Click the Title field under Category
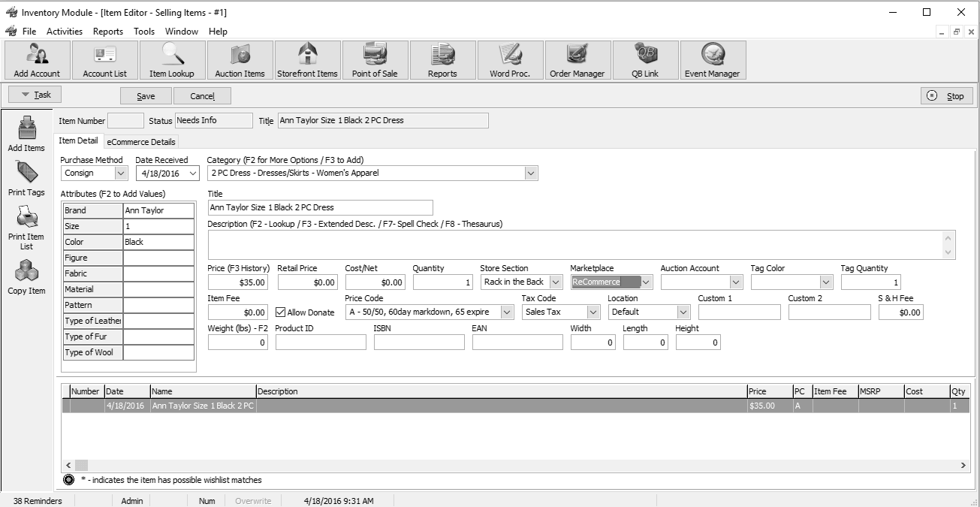This screenshot has height=507, width=980. [x=321, y=207]
